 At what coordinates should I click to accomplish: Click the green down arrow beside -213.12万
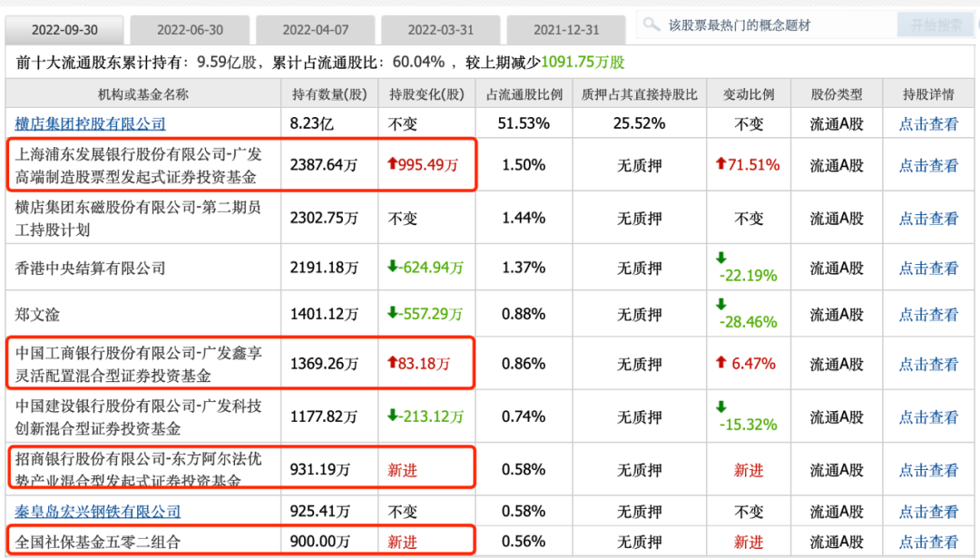[x=393, y=415]
